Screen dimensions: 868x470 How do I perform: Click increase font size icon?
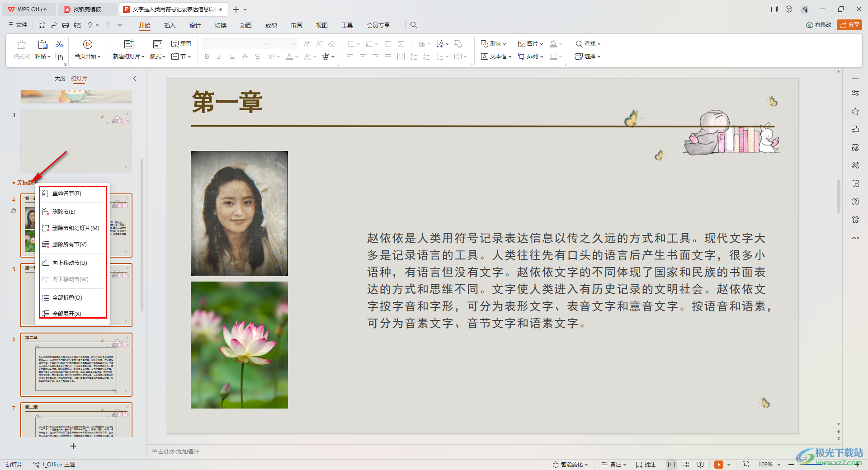[x=307, y=44]
